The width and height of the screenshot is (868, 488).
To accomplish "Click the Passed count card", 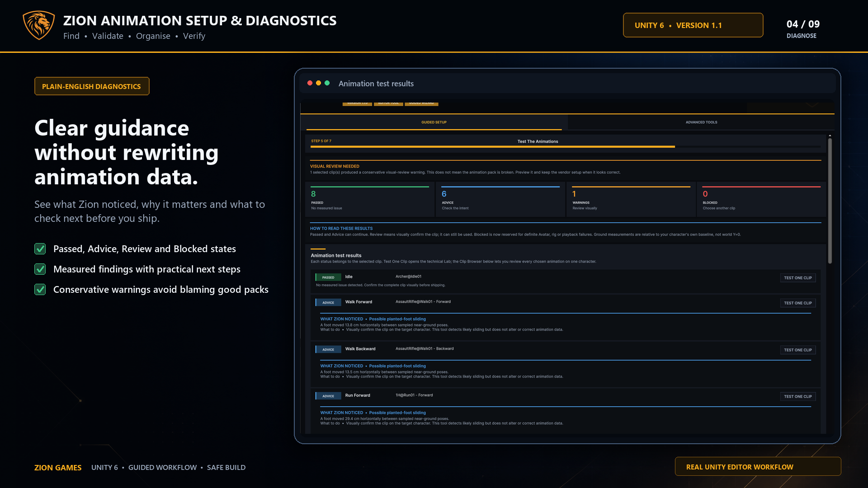I will 370,199.
